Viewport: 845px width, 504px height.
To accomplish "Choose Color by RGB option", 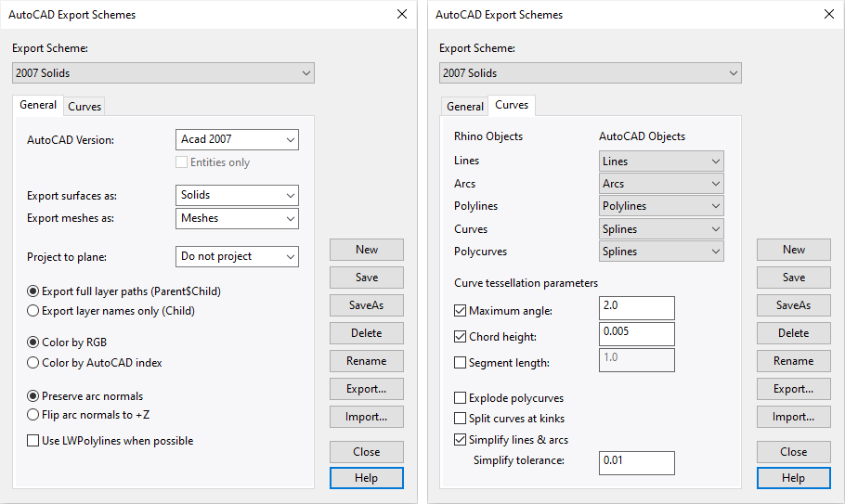I will (x=32, y=342).
